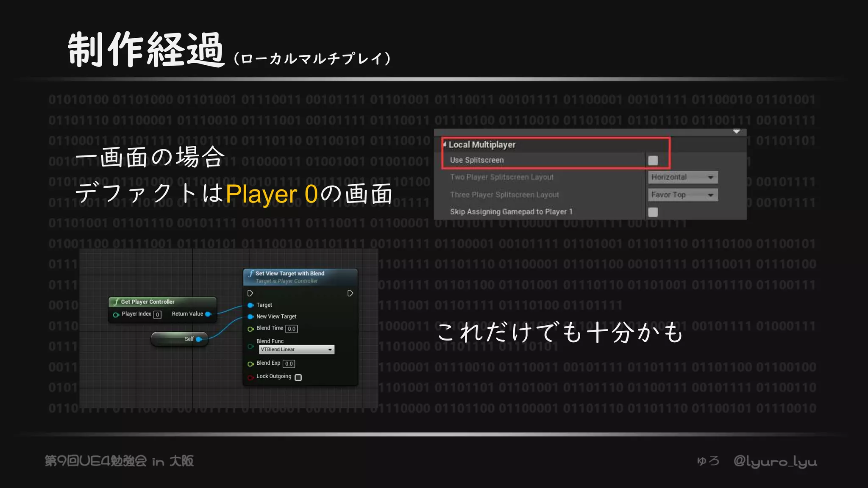Select the Set View Target with Blend node title
The height and width of the screenshot is (488, 868).
[x=290, y=274]
